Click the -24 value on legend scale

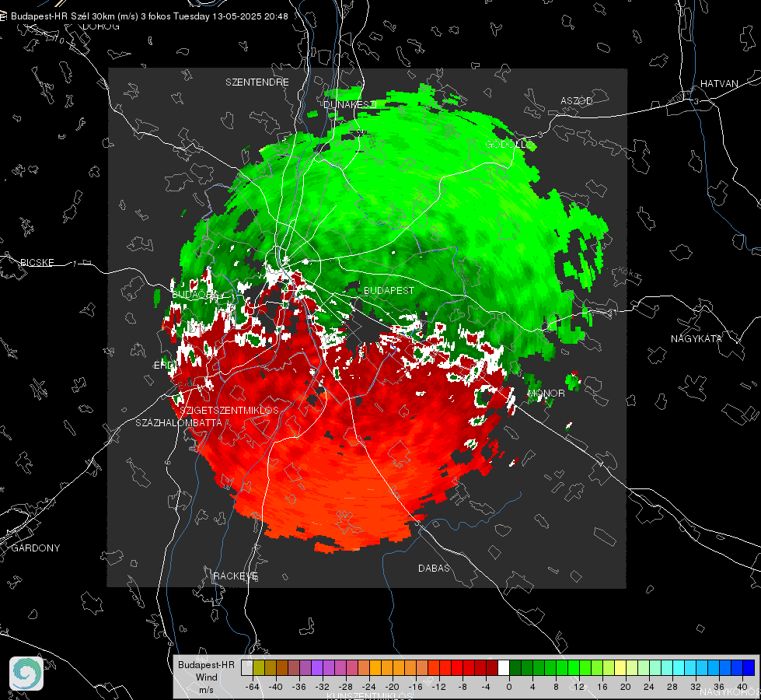(369, 687)
